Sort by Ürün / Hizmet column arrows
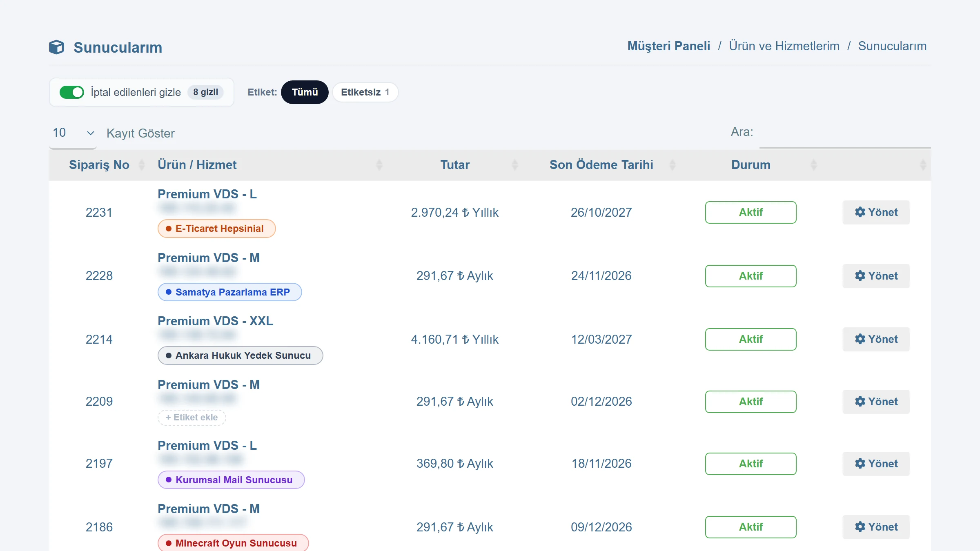 point(379,165)
